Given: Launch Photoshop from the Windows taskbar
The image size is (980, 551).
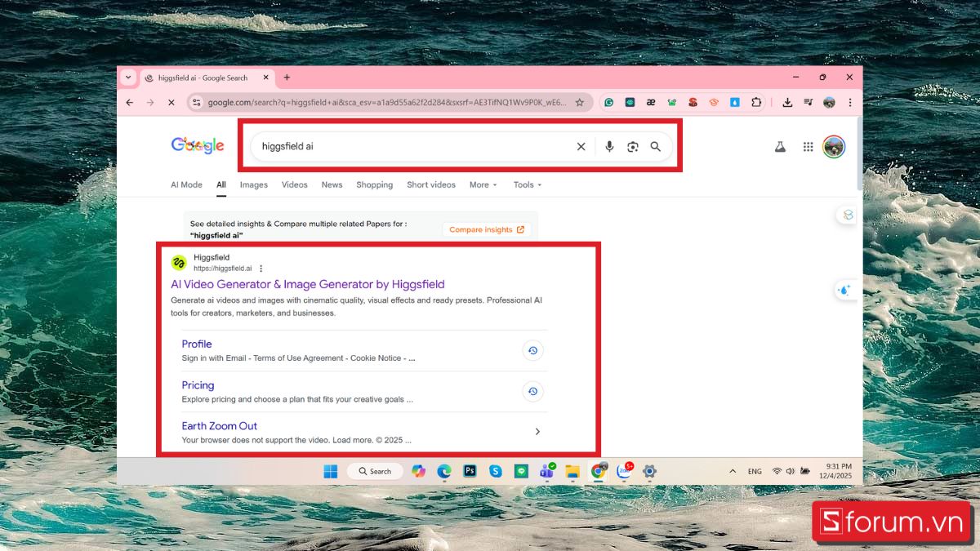Looking at the screenshot, I should point(470,472).
